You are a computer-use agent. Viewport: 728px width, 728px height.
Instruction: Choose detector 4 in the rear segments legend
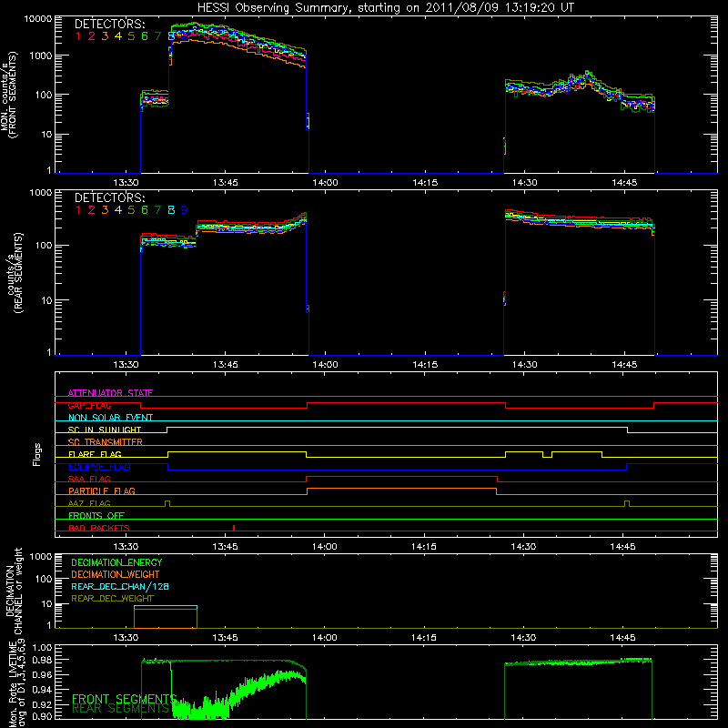click(118, 210)
